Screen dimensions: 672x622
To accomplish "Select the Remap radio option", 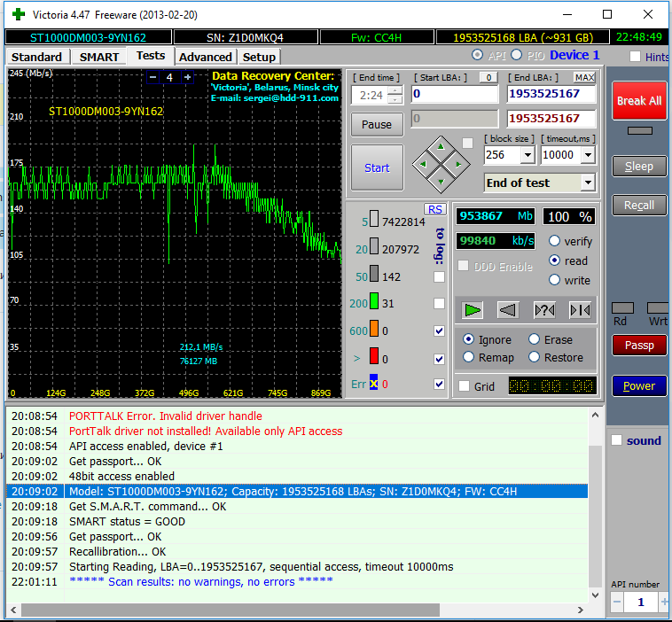I will pyautogui.click(x=468, y=357).
